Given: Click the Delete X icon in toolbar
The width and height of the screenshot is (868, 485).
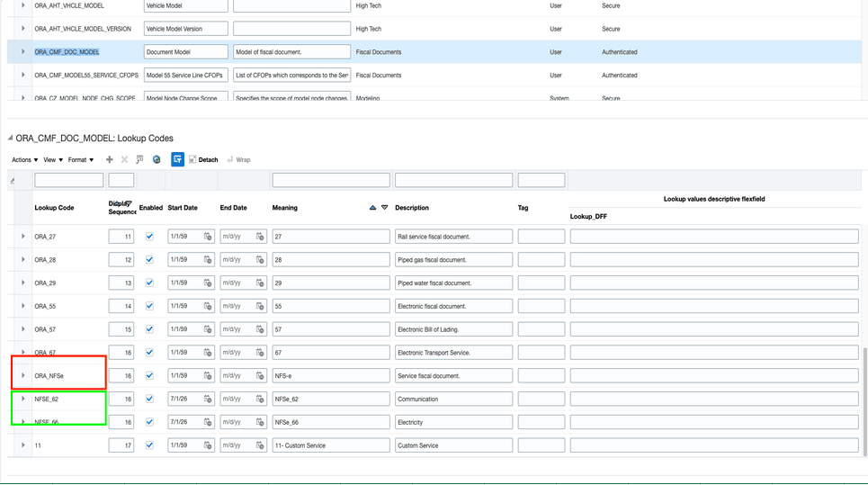Looking at the screenshot, I should pyautogui.click(x=124, y=159).
